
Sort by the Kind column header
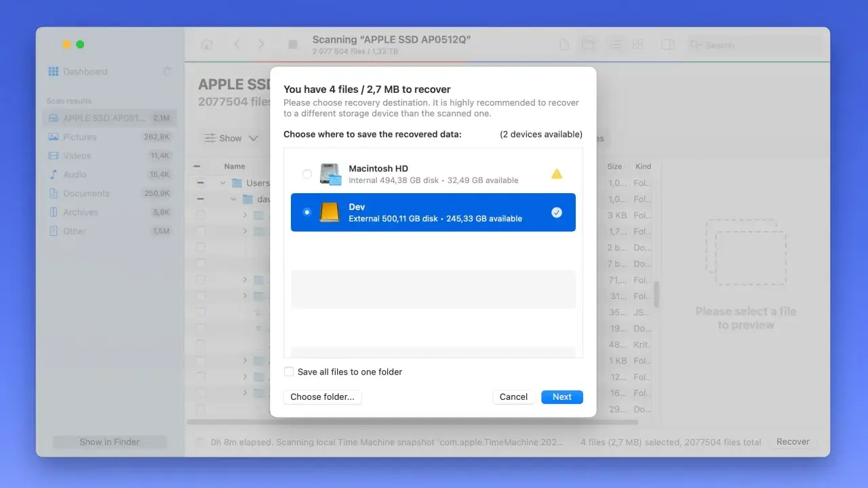pos(643,166)
